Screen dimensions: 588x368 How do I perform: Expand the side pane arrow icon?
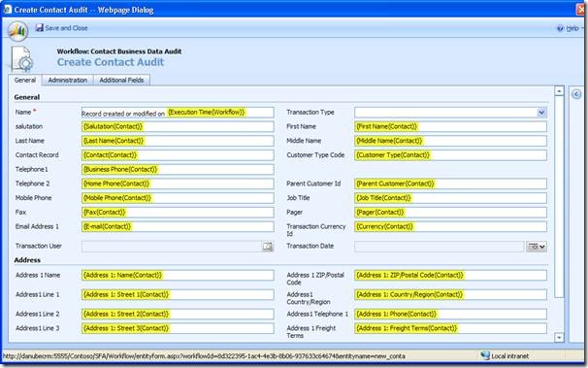pyautogui.click(x=576, y=94)
